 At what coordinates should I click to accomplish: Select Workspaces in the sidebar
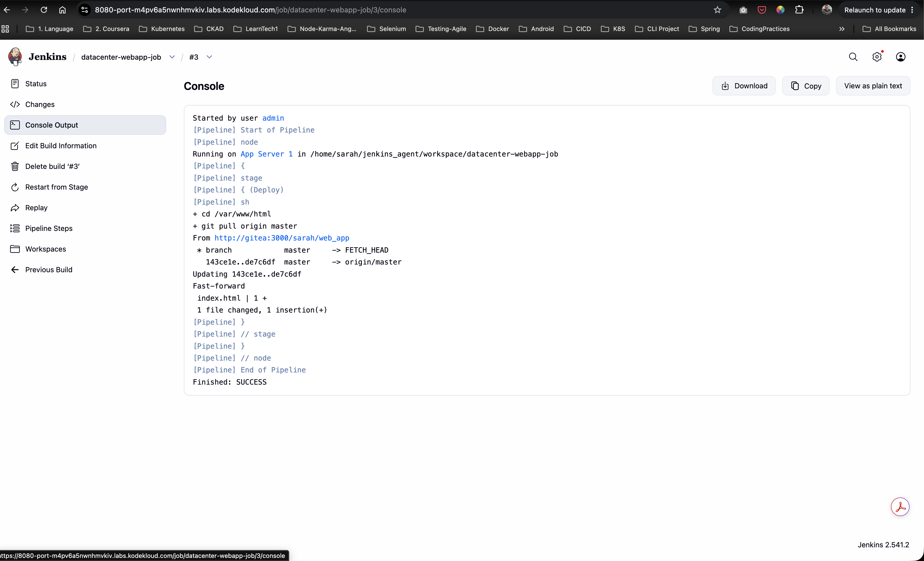[85, 249]
